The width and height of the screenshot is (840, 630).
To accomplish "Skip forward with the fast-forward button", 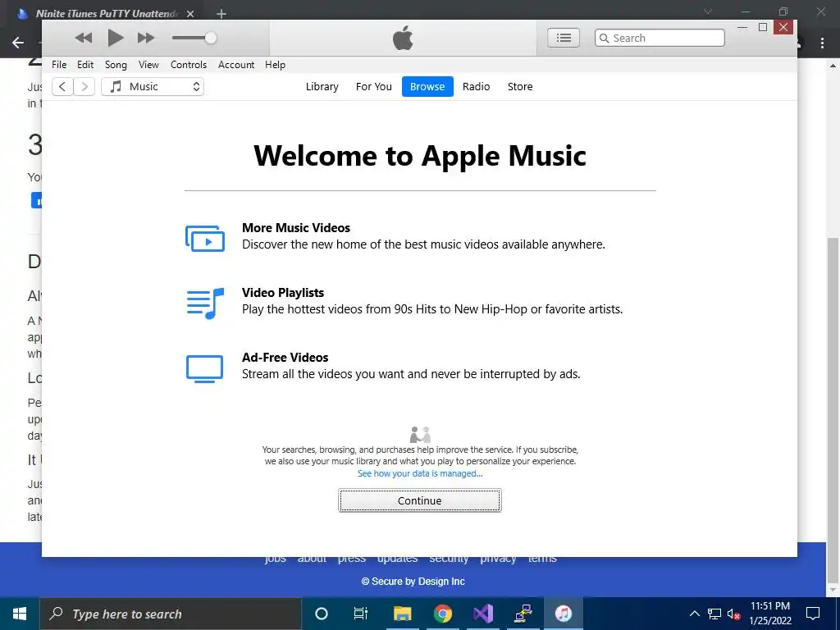I will 146,38.
